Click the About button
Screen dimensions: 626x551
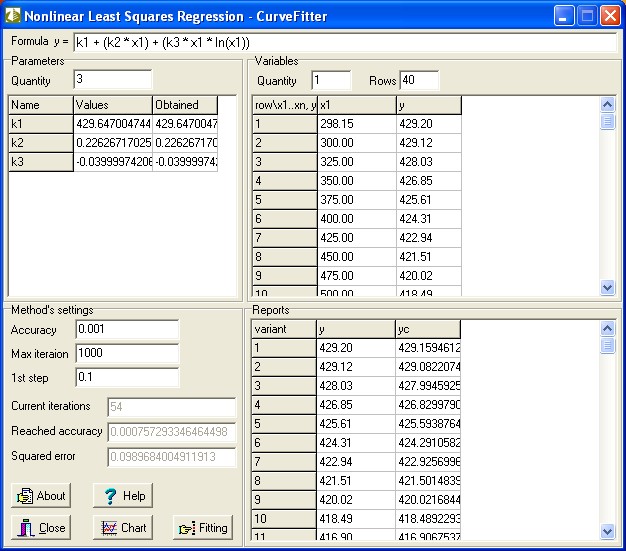click(41, 496)
